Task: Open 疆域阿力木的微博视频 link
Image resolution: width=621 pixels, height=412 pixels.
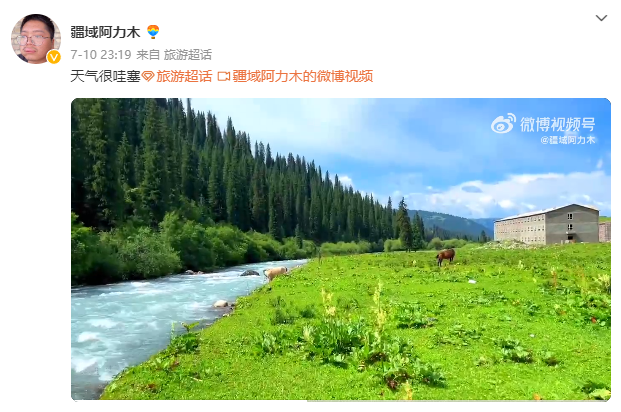Action: 303,76
